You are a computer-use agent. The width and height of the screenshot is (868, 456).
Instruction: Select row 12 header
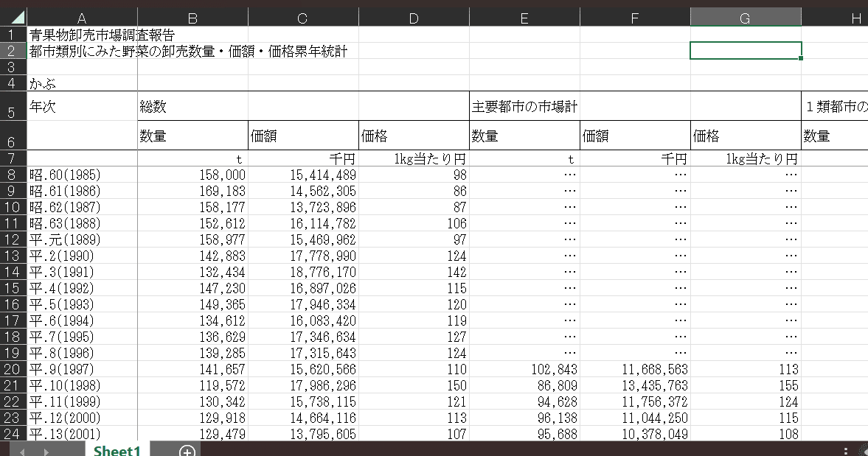(x=13, y=239)
